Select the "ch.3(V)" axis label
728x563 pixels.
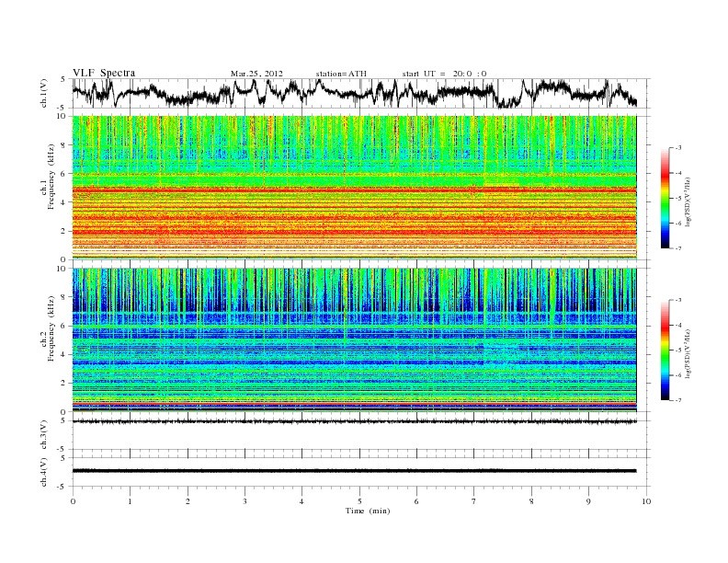point(44,435)
